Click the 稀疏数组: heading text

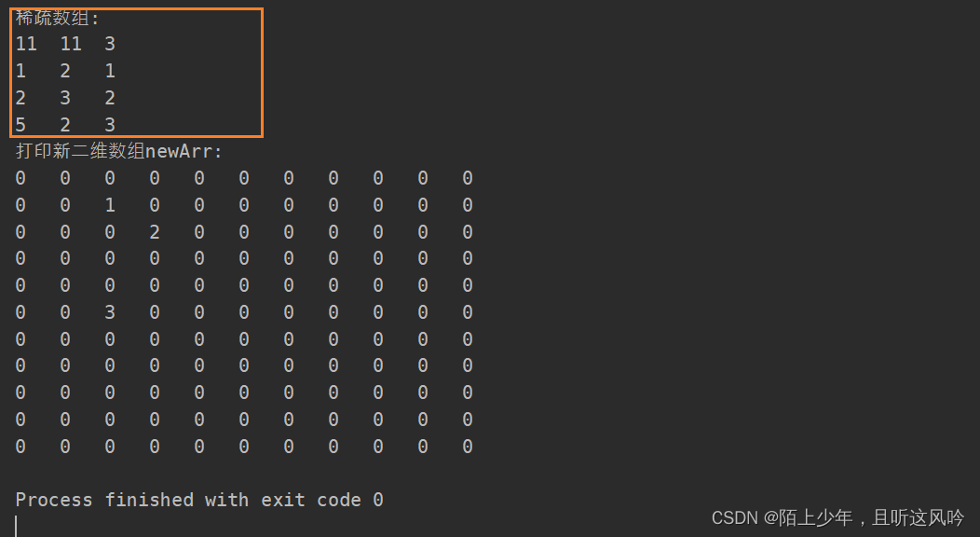[x=57, y=18]
